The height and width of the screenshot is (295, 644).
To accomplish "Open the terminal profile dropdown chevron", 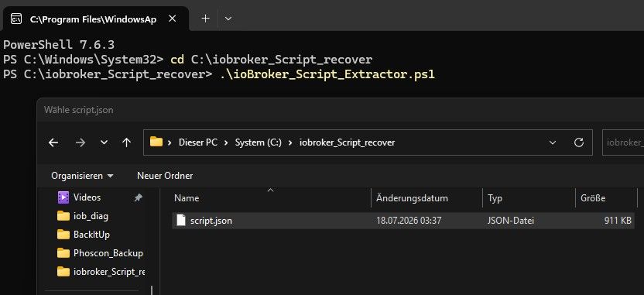I will coord(228,19).
